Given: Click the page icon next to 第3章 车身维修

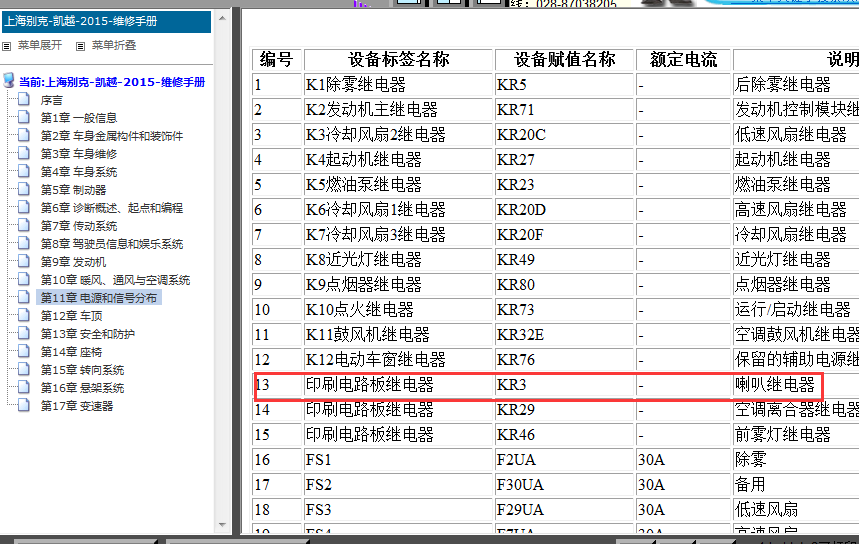Looking at the screenshot, I should (24, 153).
